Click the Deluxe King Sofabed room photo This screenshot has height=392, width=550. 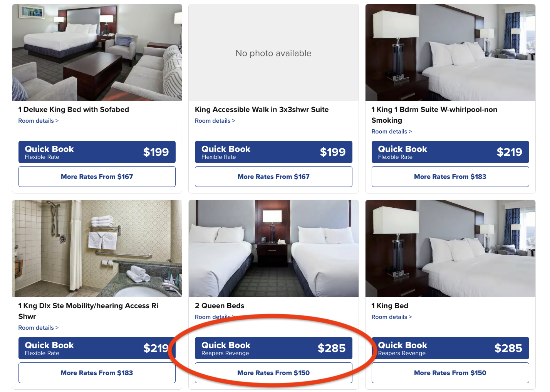pos(97,53)
